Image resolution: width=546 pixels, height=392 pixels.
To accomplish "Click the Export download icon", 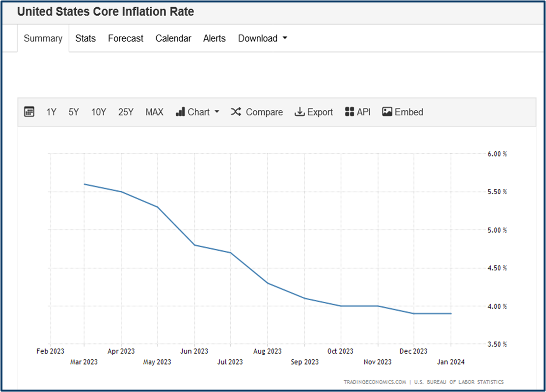I will coord(299,112).
